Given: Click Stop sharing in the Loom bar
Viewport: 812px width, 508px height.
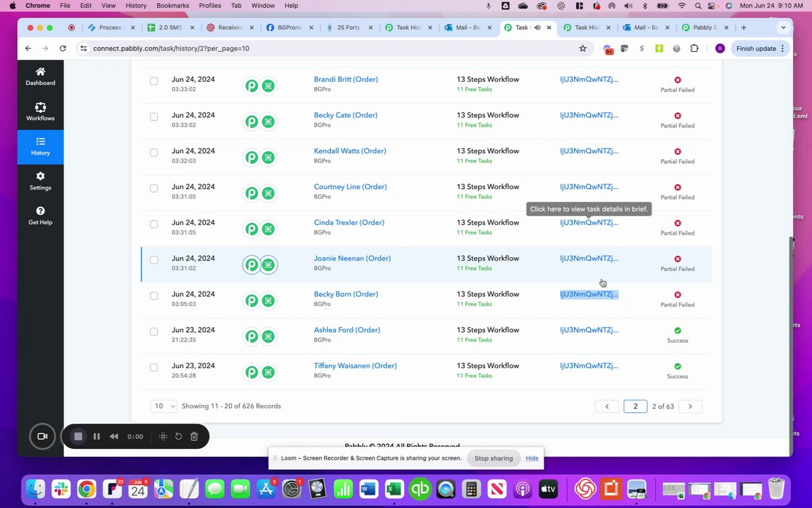Looking at the screenshot, I should tap(494, 458).
